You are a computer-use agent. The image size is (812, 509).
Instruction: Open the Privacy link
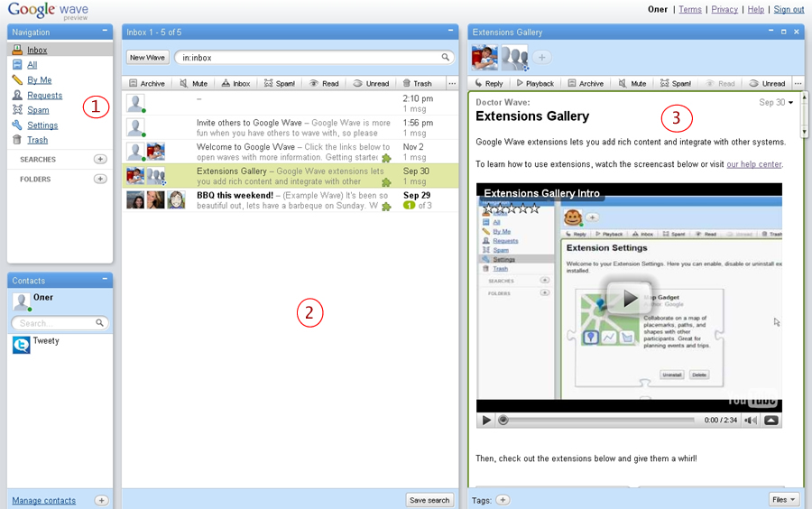pyautogui.click(x=724, y=9)
